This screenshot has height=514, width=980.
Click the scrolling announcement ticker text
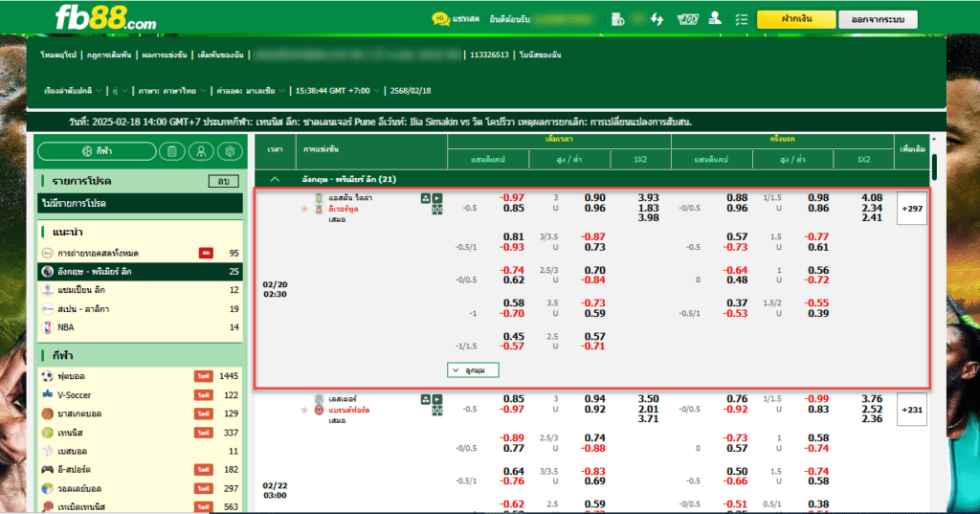tap(380, 122)
